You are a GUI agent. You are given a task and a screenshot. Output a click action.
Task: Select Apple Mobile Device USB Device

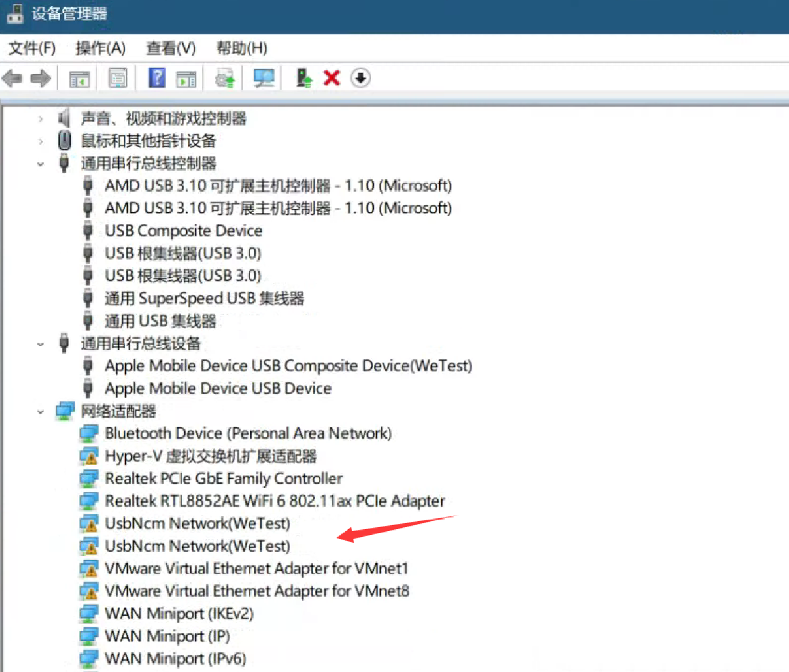(x=218, y=389)
